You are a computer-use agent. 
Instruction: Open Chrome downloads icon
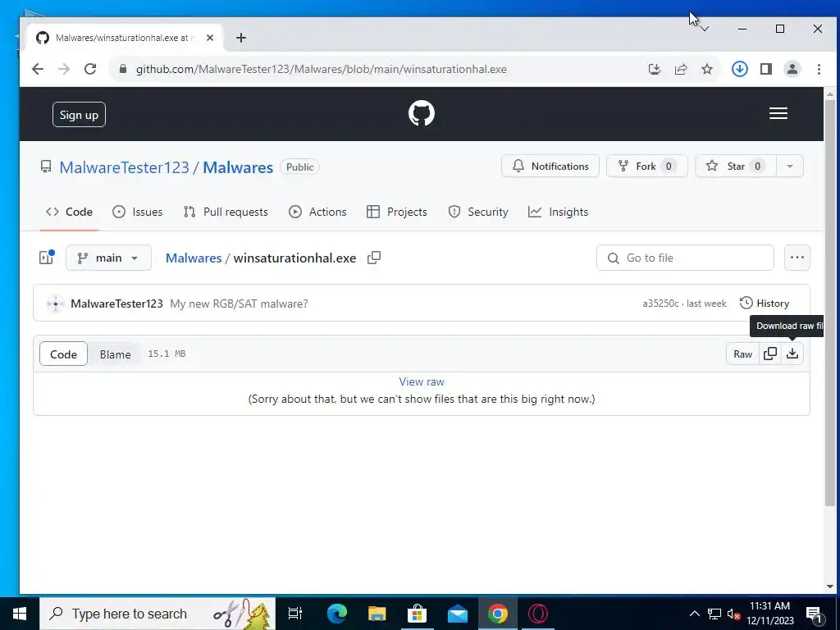point(740,69)
